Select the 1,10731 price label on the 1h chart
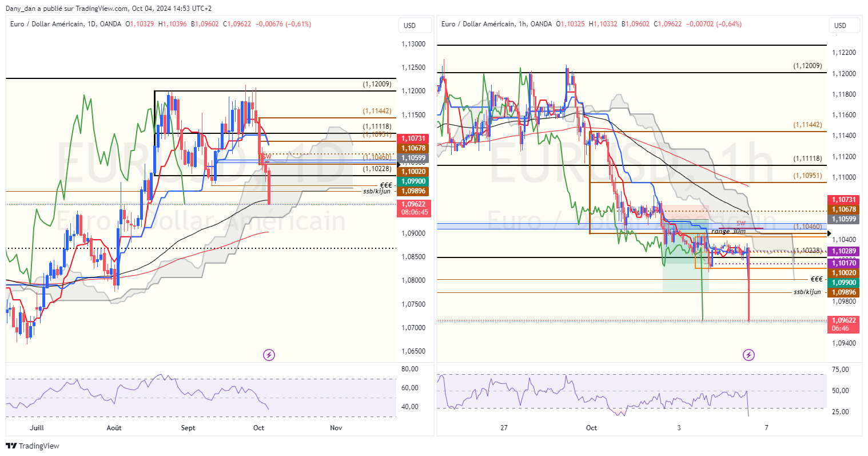868x456 pixels. coord(844,200)
